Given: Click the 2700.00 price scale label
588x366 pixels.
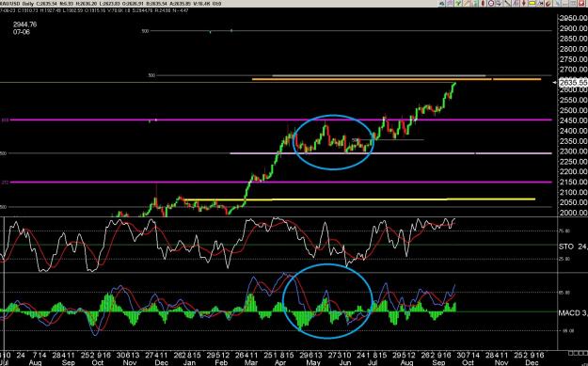Looking at the screenshot, I should point(573,70).
